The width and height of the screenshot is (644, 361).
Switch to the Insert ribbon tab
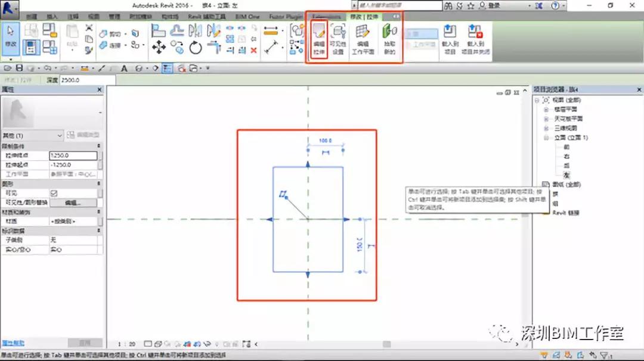(52, 17)
